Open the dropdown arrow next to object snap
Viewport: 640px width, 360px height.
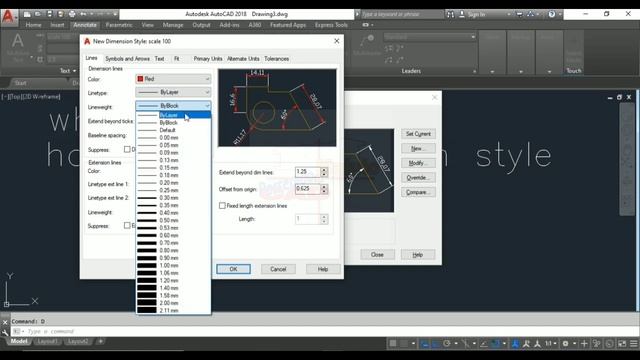[x=504, y=344]
